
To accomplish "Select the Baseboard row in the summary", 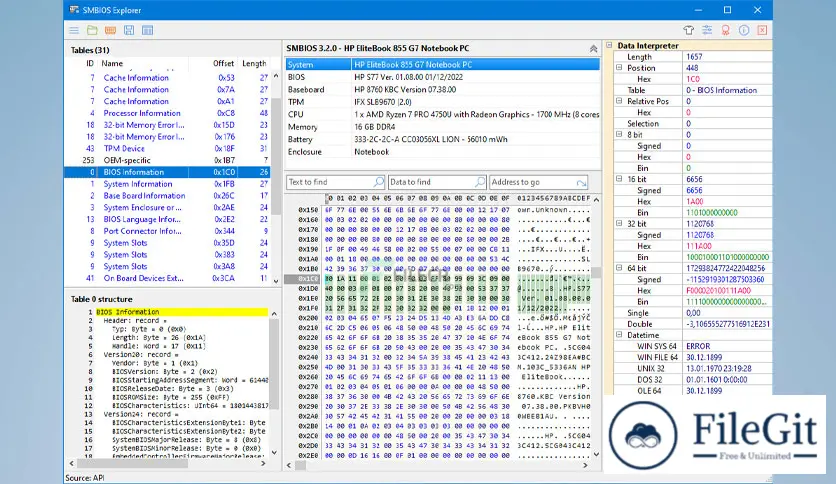I will point(443,90).
